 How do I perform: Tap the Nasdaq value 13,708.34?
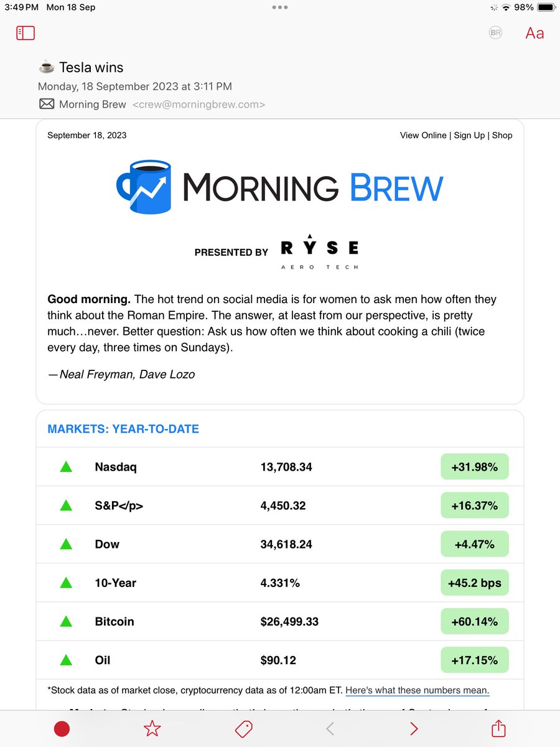pos(286,467)
